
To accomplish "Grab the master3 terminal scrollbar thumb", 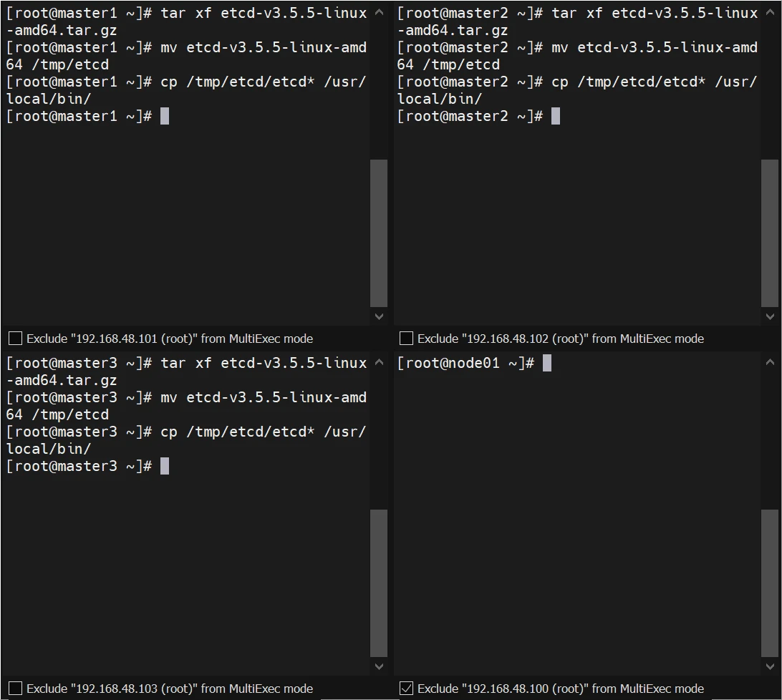I will tap(379, 583).
